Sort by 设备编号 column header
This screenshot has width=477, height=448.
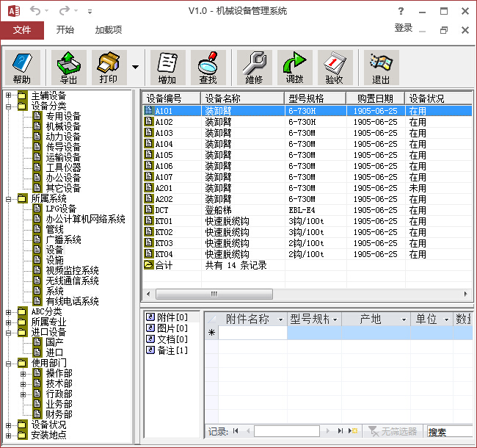click(x=172, y=98)
